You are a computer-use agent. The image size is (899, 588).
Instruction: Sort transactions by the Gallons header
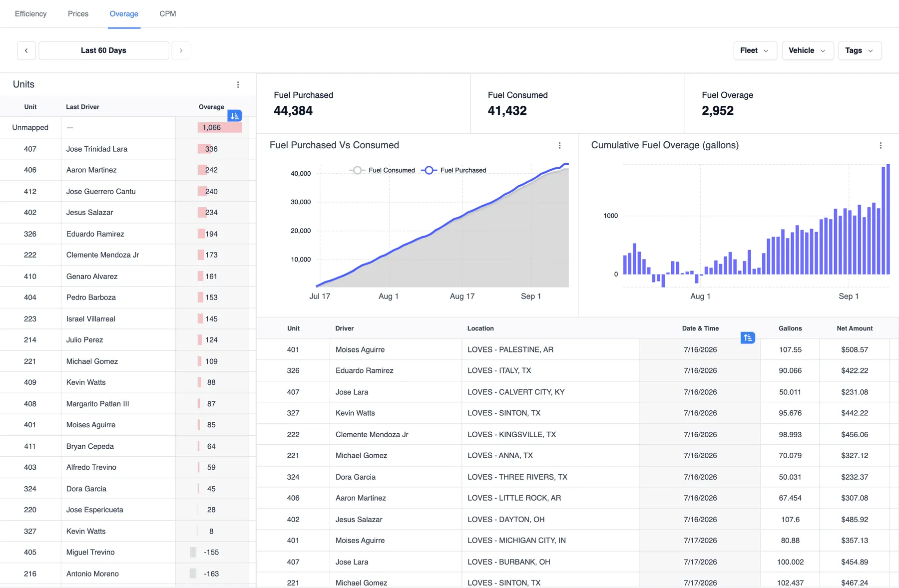pyautogui.click(x=790, y=328)
